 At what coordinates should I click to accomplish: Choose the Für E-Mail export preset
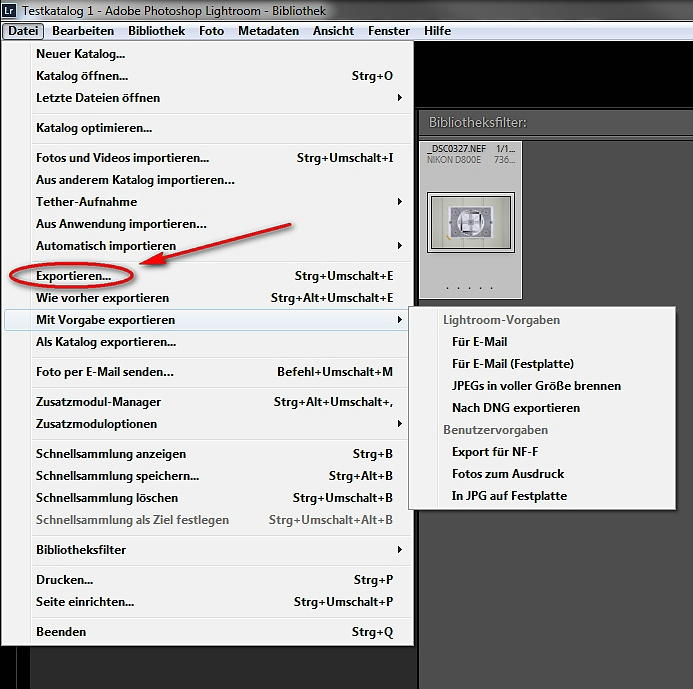tap(542, 342)
